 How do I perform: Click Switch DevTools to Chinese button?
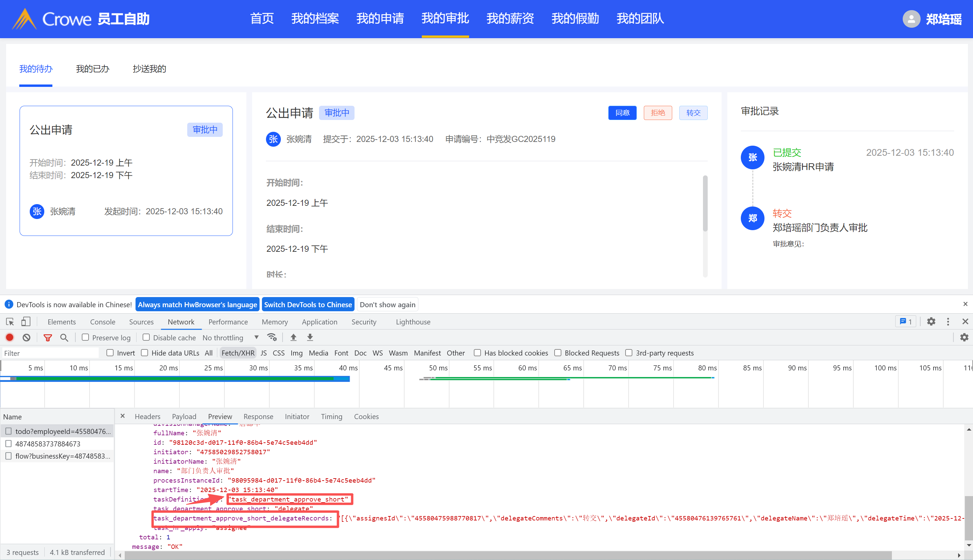click(308, 305)
